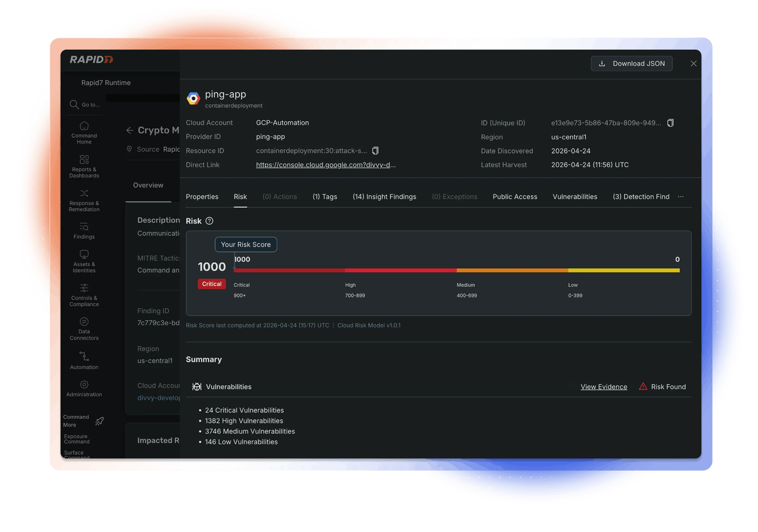This screenshot has height=532, width=758.
Task: Open the (1) Tags tab
Action: [x=325, y=197]
